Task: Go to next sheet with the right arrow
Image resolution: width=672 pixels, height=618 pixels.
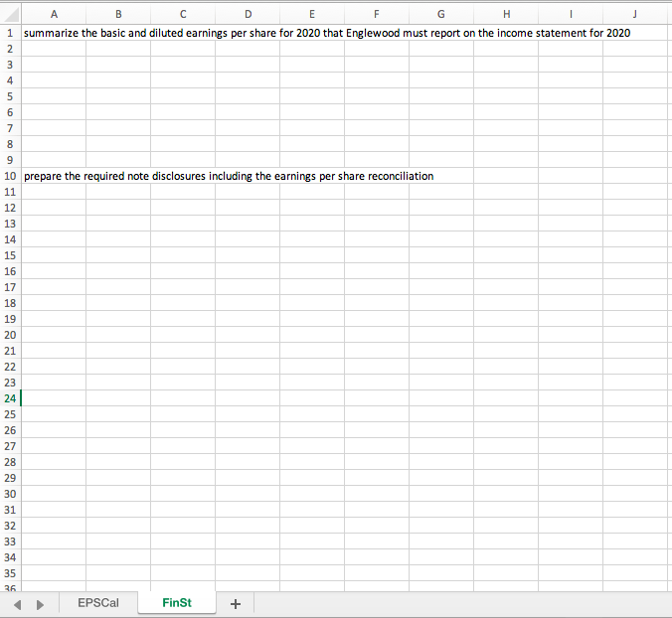Action: click(x=41, y=605)
